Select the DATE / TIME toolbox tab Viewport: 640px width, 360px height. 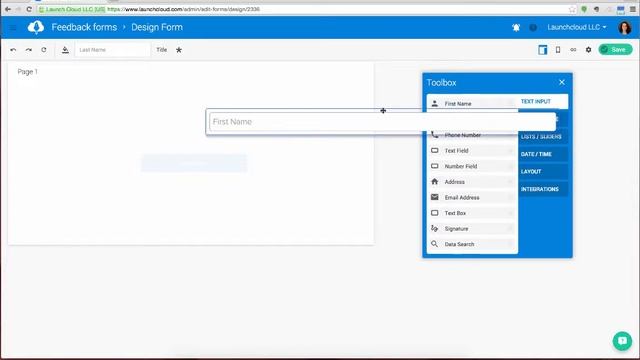pyautogui.click(x=543, y=154)
